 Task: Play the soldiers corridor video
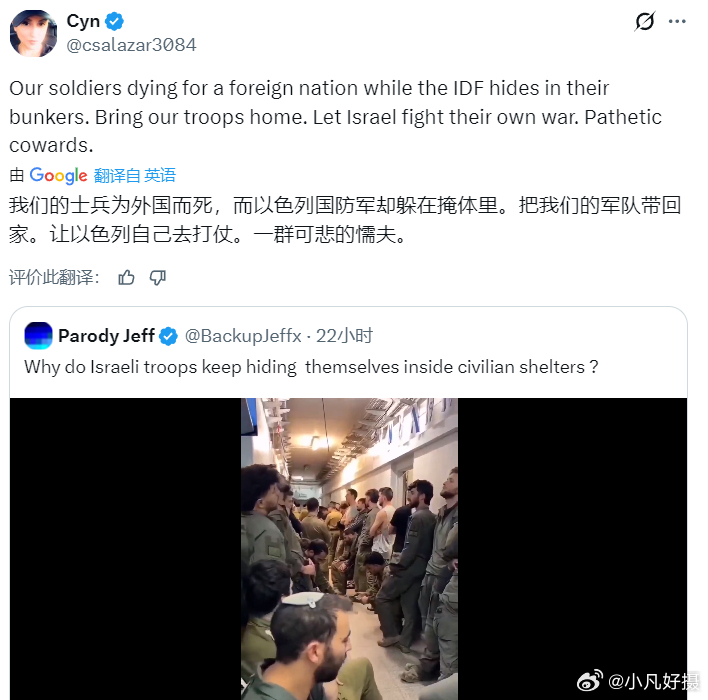(x=349, y=548)
